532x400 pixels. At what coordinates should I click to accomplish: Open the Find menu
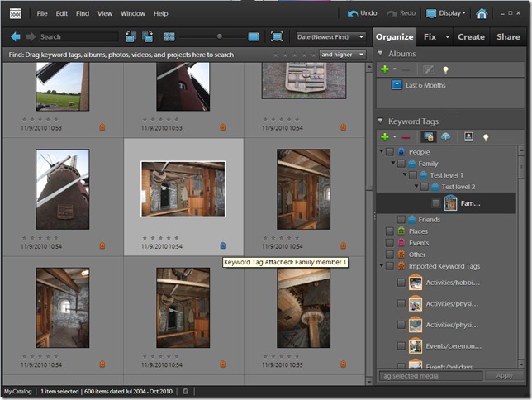click(83, 14)
